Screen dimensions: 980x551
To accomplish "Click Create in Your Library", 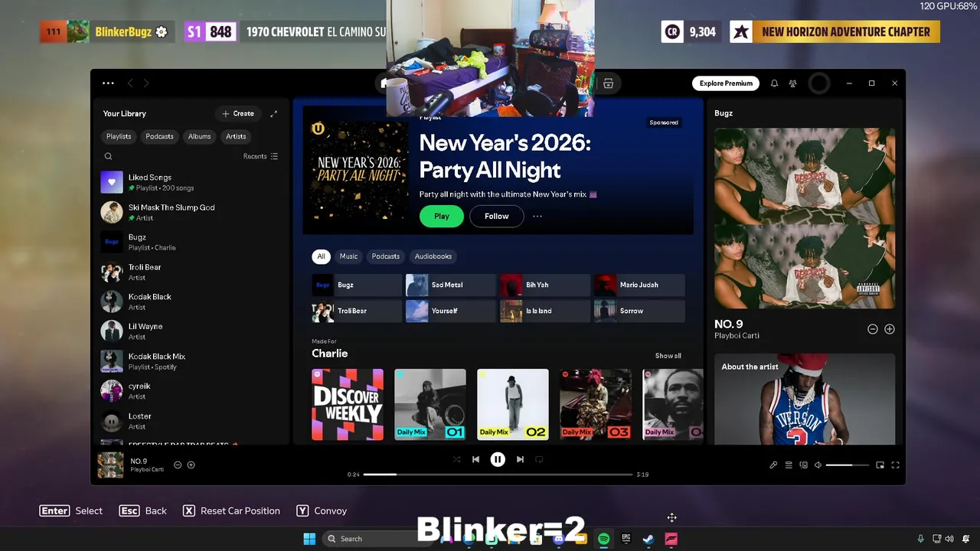I will pyautogui.click(x=238, y=113).
